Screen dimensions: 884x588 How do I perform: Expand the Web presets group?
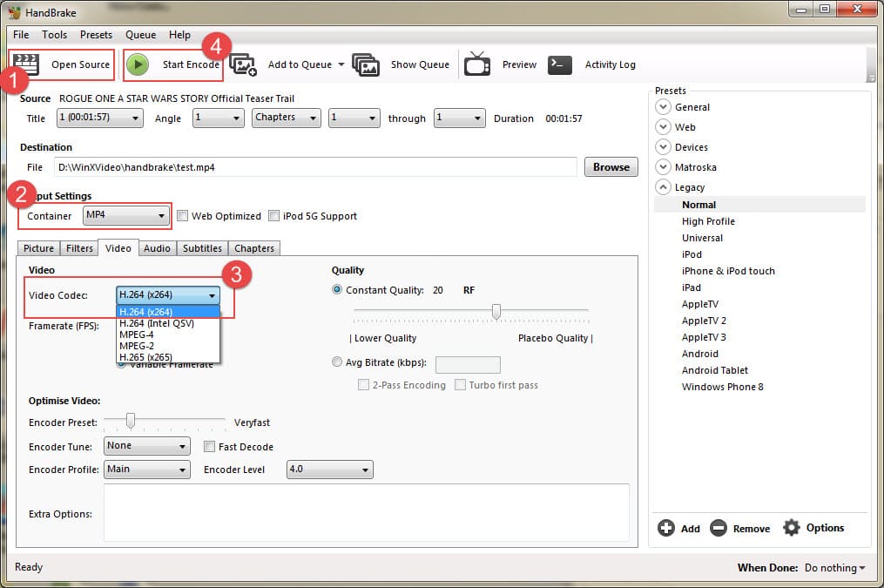click(x=663, y=127)
